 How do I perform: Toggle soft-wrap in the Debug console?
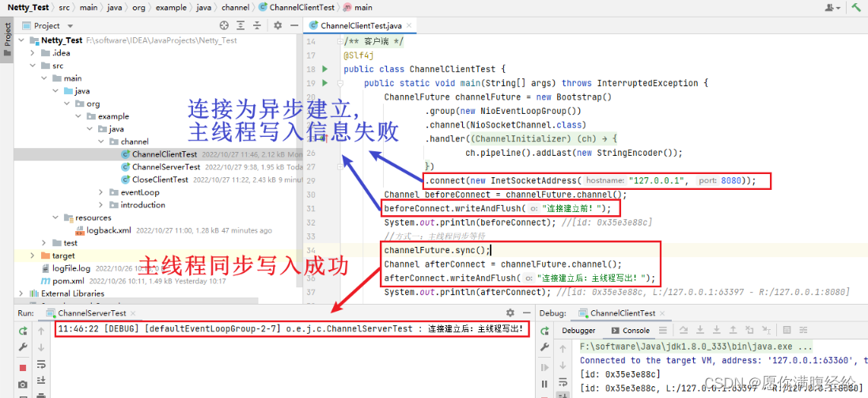click(563, 382)
